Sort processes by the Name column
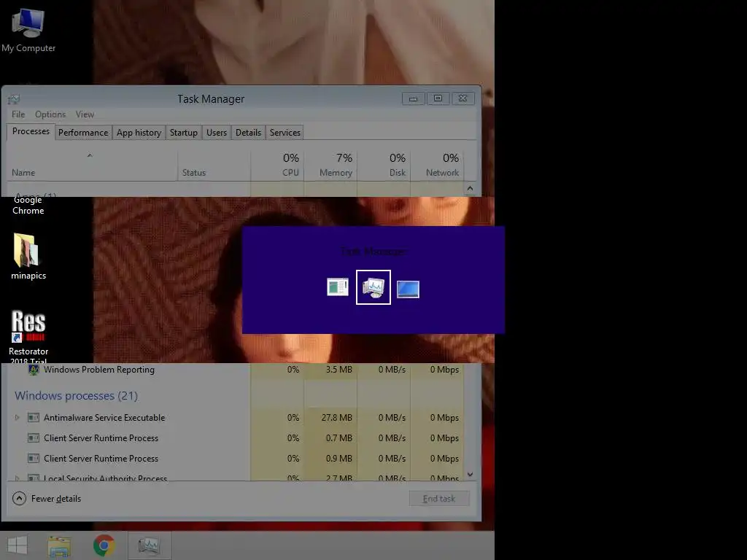The height and width of the screenshot is (560, 747). click(x=92, y=166)
